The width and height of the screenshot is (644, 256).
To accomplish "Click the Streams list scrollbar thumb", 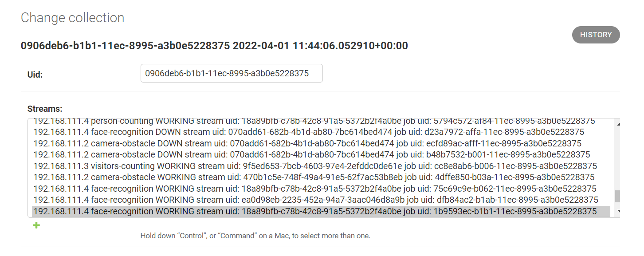I will (x=617, y=196).
